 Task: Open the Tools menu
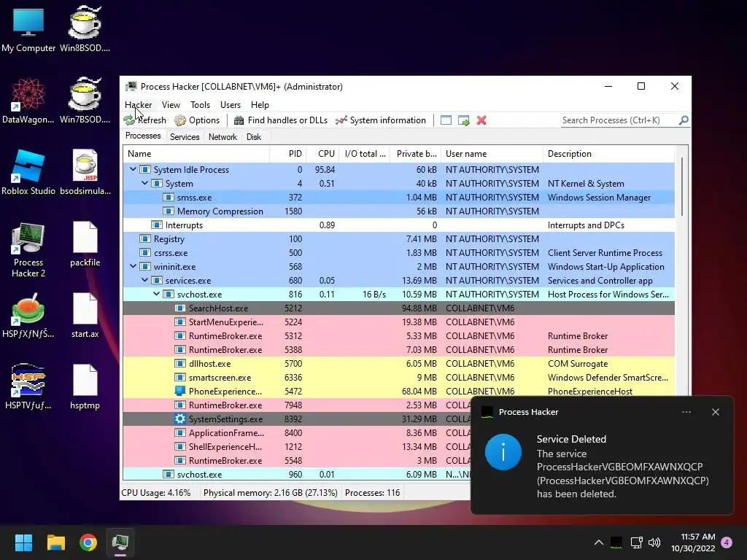200,105
